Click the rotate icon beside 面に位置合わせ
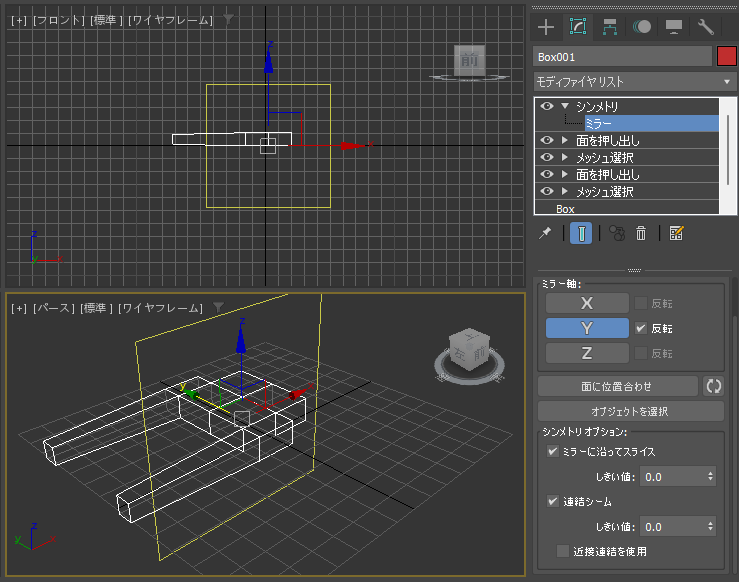 714,386
